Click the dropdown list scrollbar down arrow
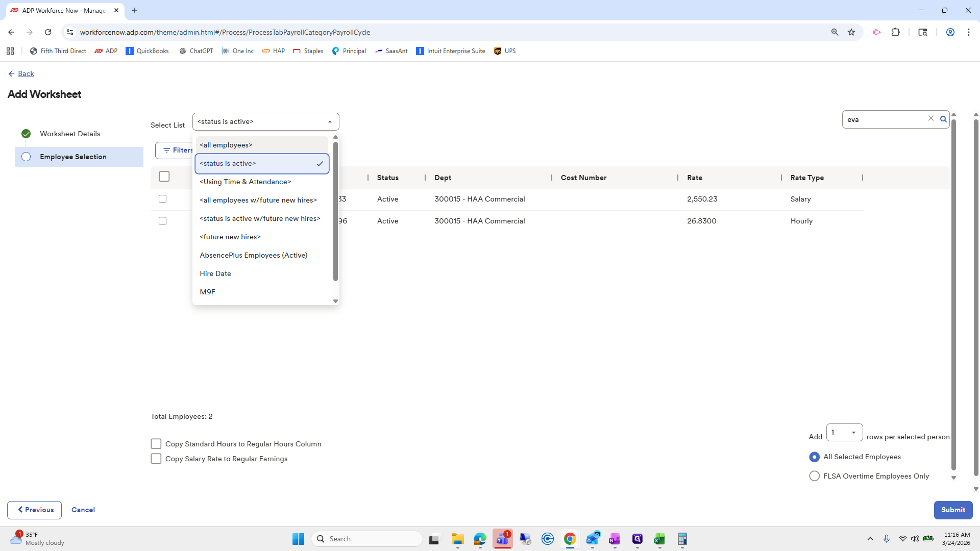Screen dimensions: 980x551 click(335, 301)
